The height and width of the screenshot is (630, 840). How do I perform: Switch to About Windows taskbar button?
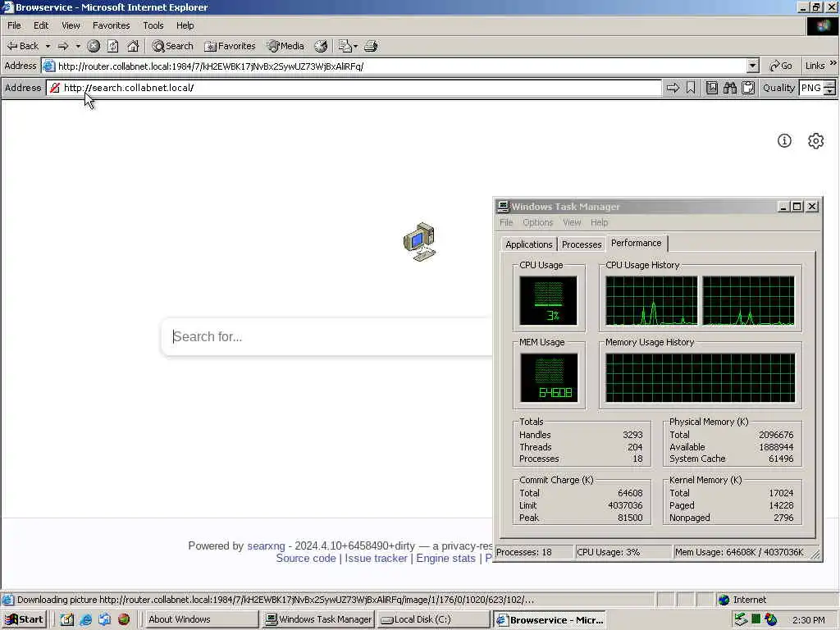point(202,619)
